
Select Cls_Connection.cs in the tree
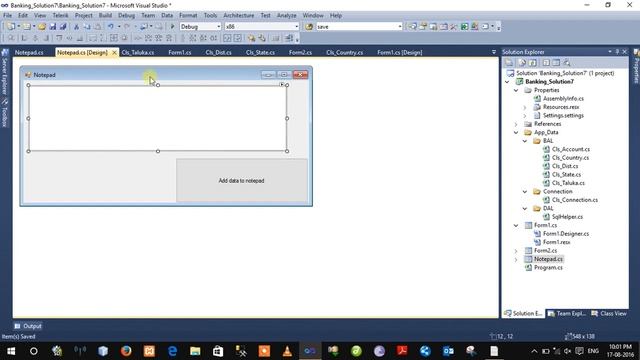575,200
